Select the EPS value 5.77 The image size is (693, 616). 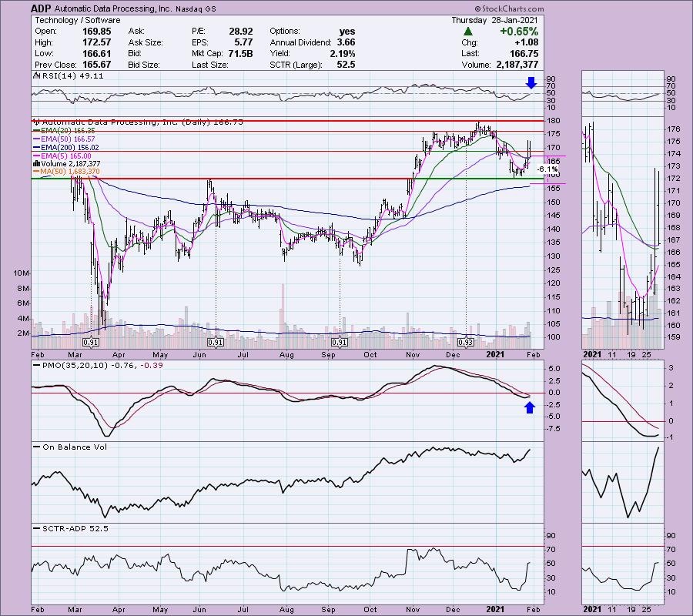click(243, 42)
